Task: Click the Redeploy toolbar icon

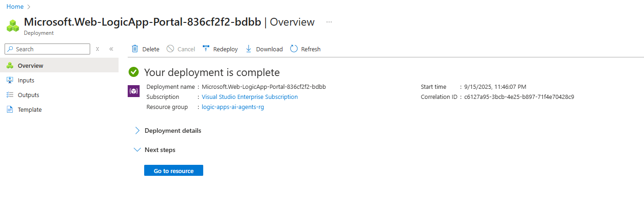Action: pyautogui.click(x=206, y=49)
